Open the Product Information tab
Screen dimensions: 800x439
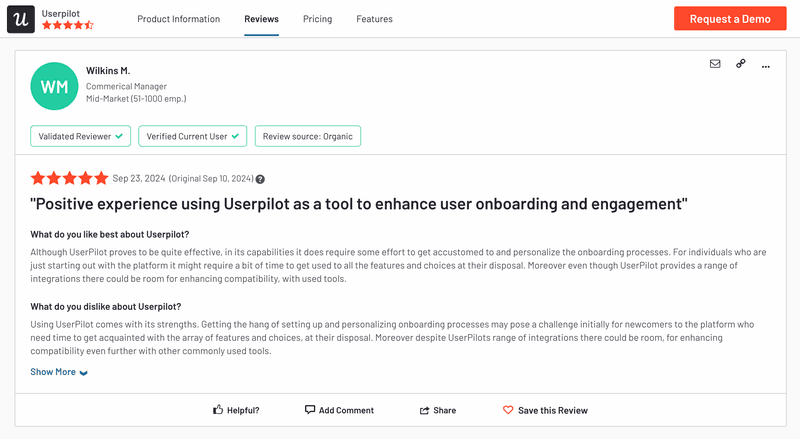point(178,19)
